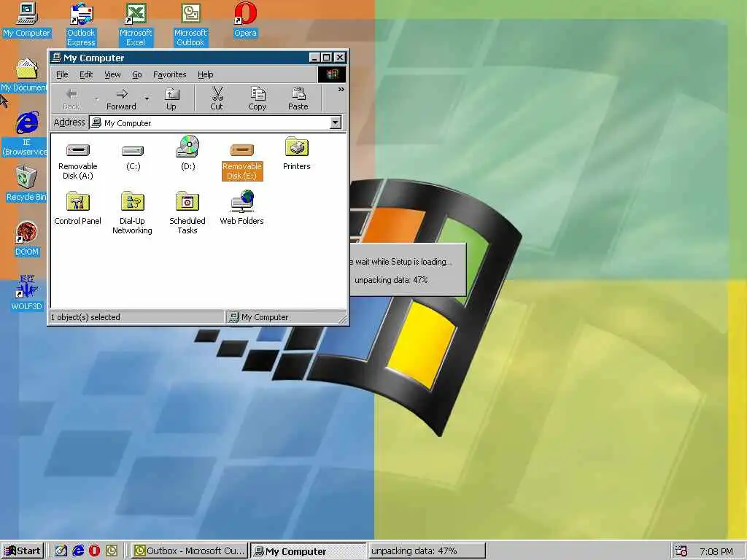Select the (D:) CD-ROM drive icon
Viewport: 747px width, 560px height.
pos(187,147)
